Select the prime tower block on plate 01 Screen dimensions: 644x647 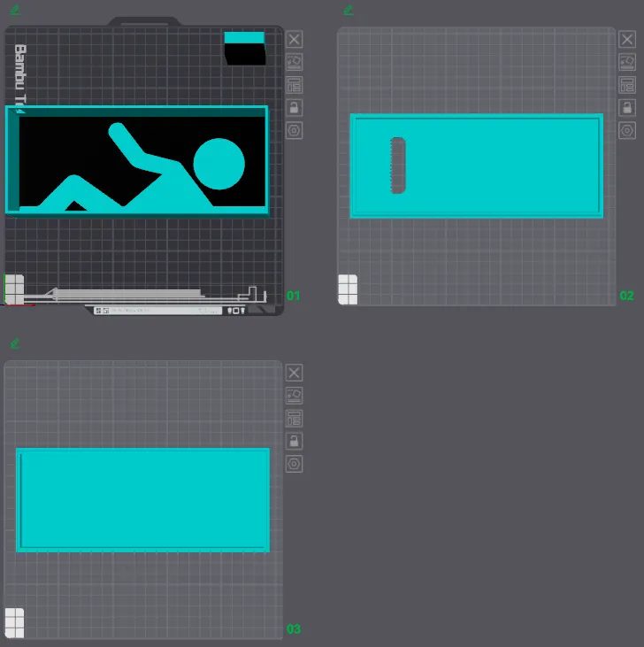(245, 49)
